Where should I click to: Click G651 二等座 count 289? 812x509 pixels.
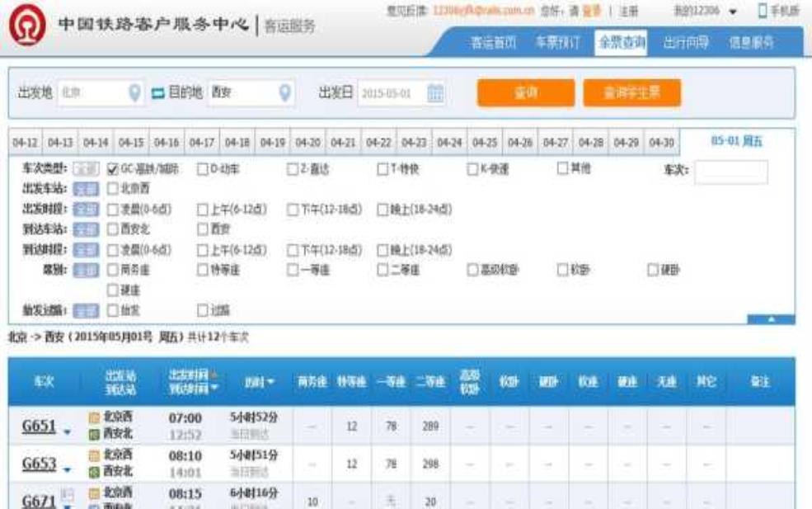click(430, 426)
